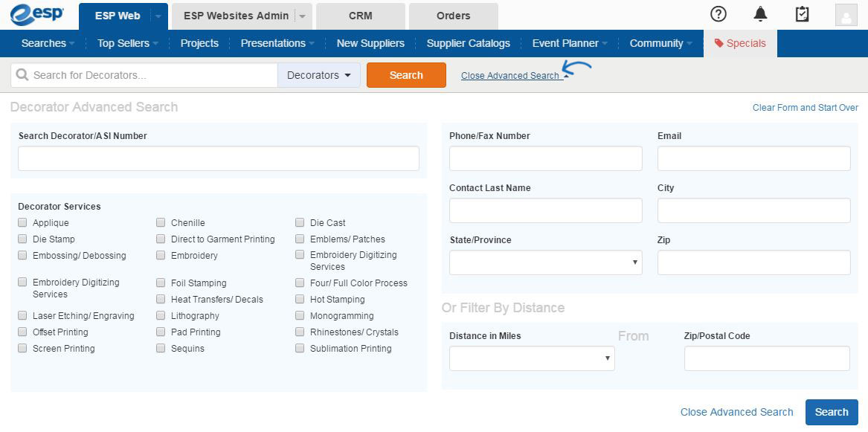Click the Zip field beside State/Province
This screenshot has width=868, height=432.
click(x=754, y=262)
